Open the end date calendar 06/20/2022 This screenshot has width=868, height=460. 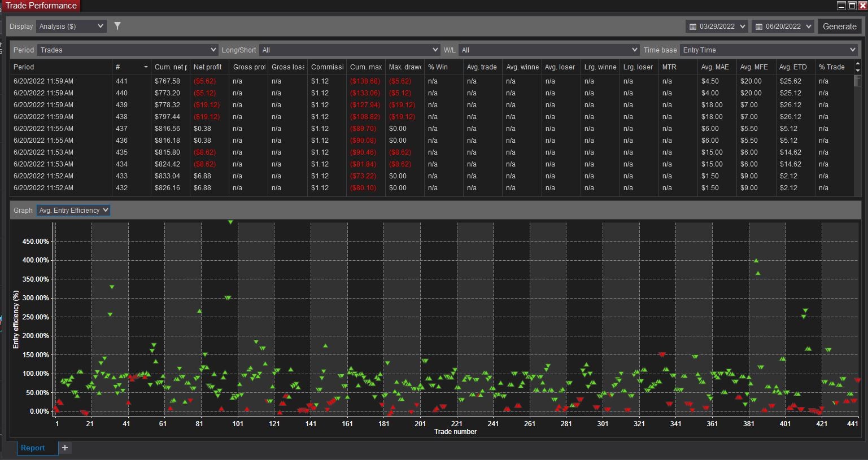coord(783,27)
